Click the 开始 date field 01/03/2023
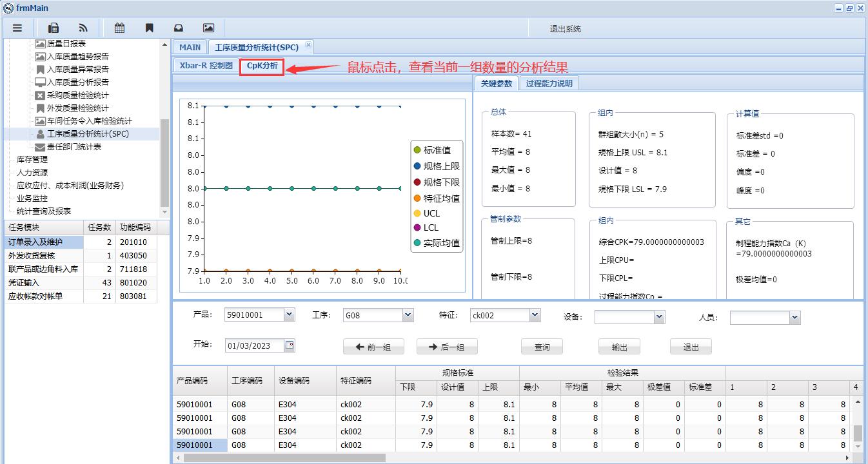The width and height of the screenshot is (868, 464). pos(254,345)
